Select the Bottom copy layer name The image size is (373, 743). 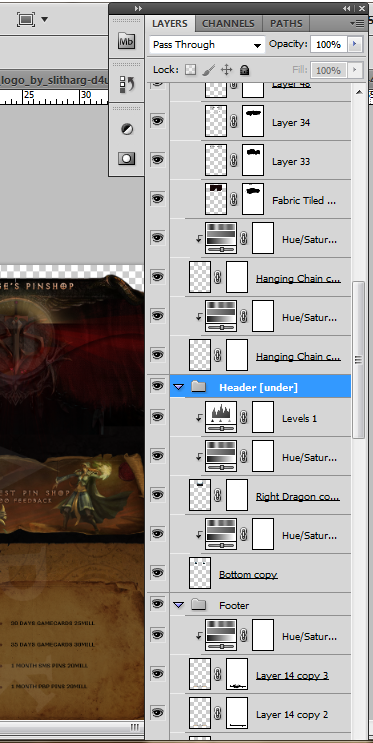tap(248, 574)
